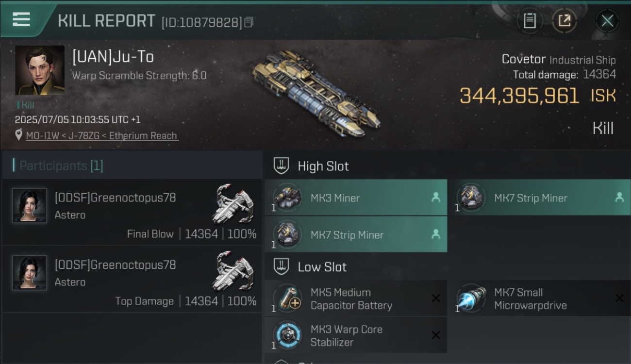Open the [UAN]Ju-To victim portrait

coord(40,70)
